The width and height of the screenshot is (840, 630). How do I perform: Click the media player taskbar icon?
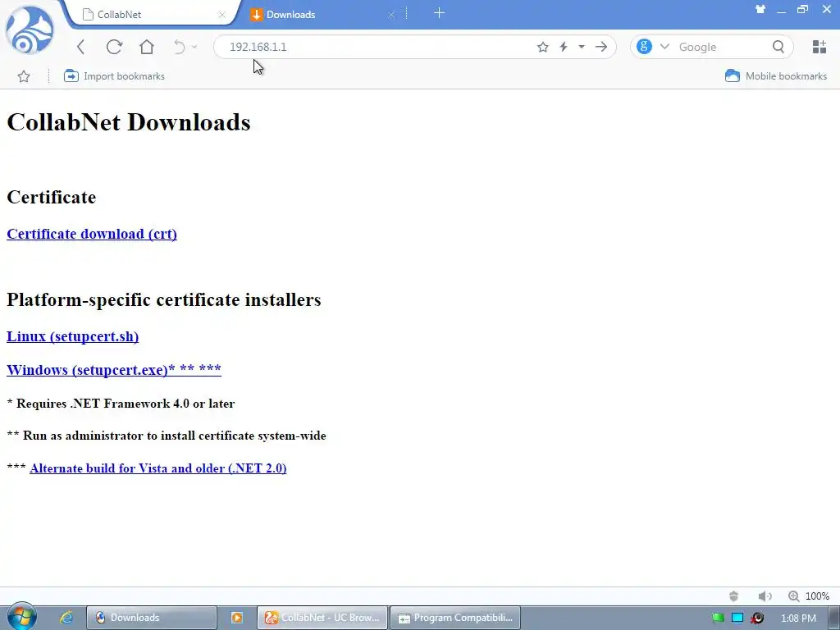point(237,618)
